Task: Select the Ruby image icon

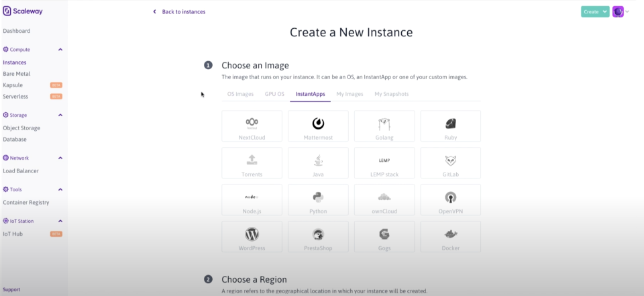Action: [451, 124]
